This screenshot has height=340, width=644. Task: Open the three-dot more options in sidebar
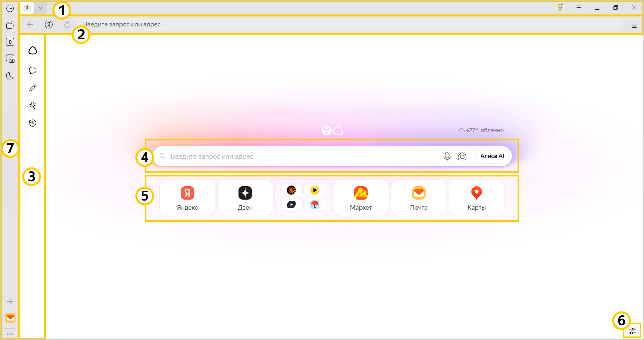10,334
